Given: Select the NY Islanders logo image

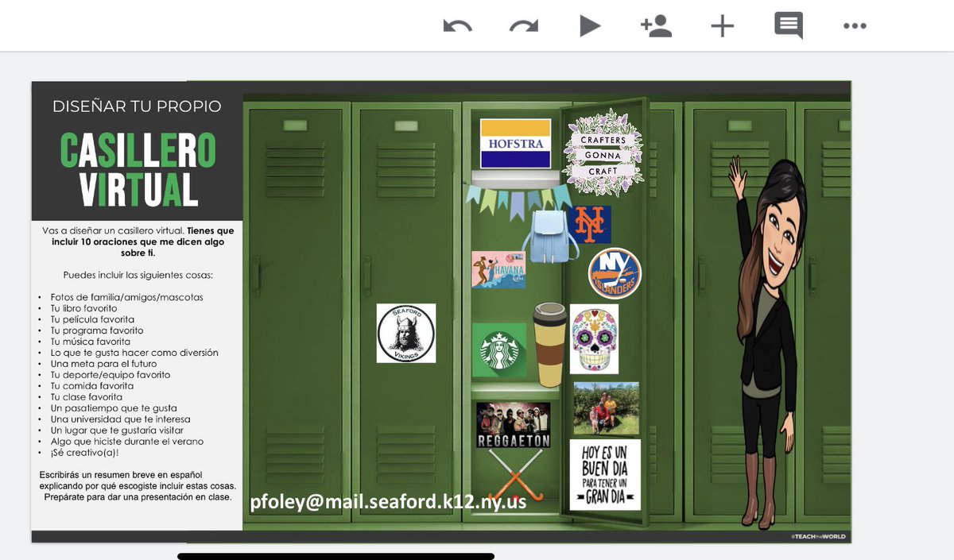Looking at the screenshot, I should click(x=615, y=273).
